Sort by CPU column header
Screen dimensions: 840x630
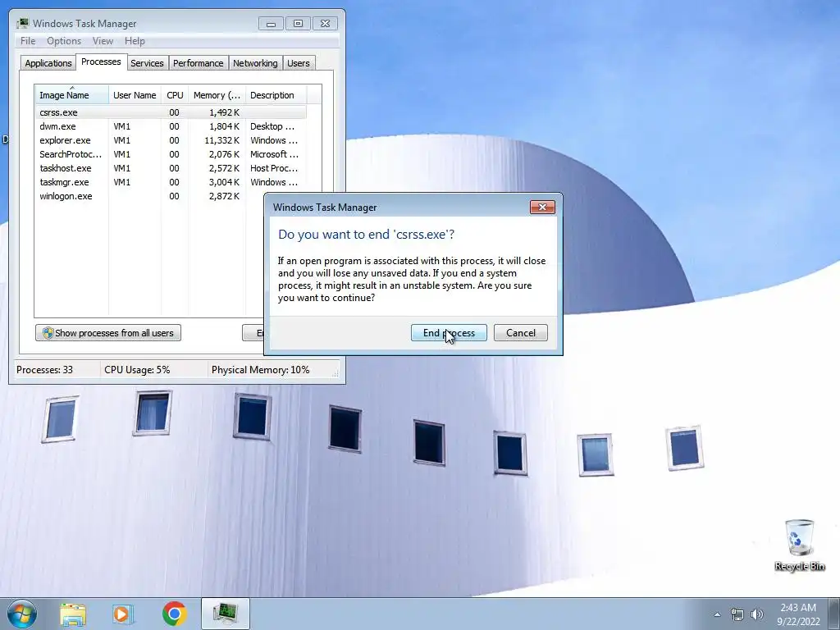click(x=175, y=95)
